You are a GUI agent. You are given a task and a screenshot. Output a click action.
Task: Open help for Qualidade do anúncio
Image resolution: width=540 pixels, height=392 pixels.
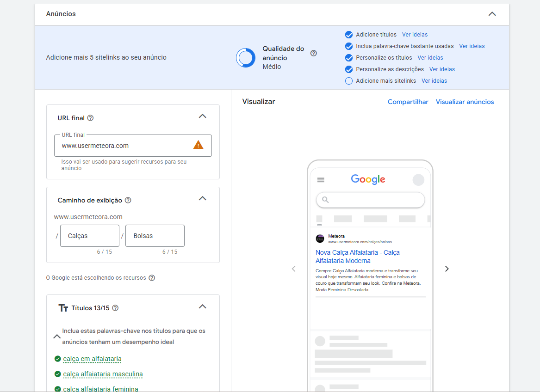[313, 53]
